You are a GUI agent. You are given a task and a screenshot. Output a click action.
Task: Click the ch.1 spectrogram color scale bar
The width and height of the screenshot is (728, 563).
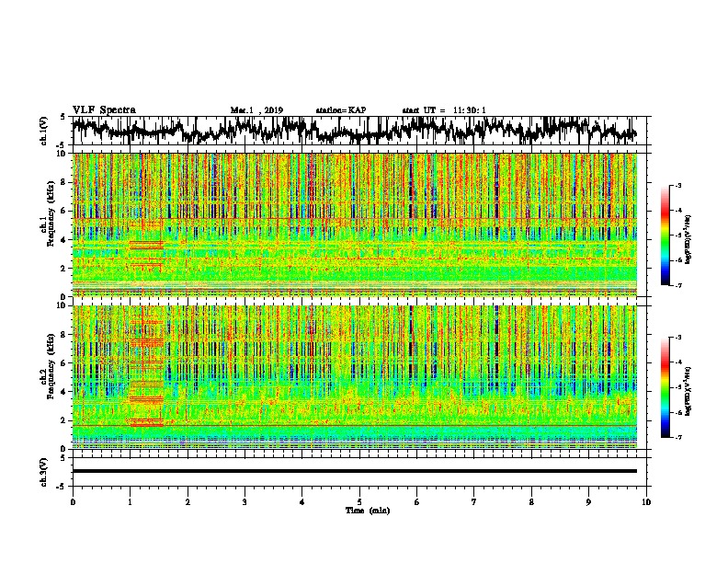click(665, 236)
